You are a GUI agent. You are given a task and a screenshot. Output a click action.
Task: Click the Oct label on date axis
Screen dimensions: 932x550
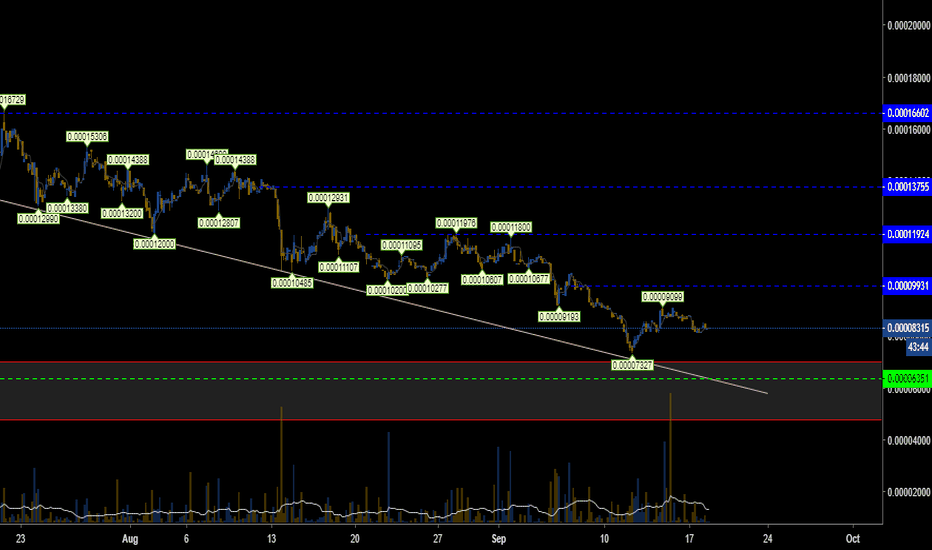[x=852, y=539]
